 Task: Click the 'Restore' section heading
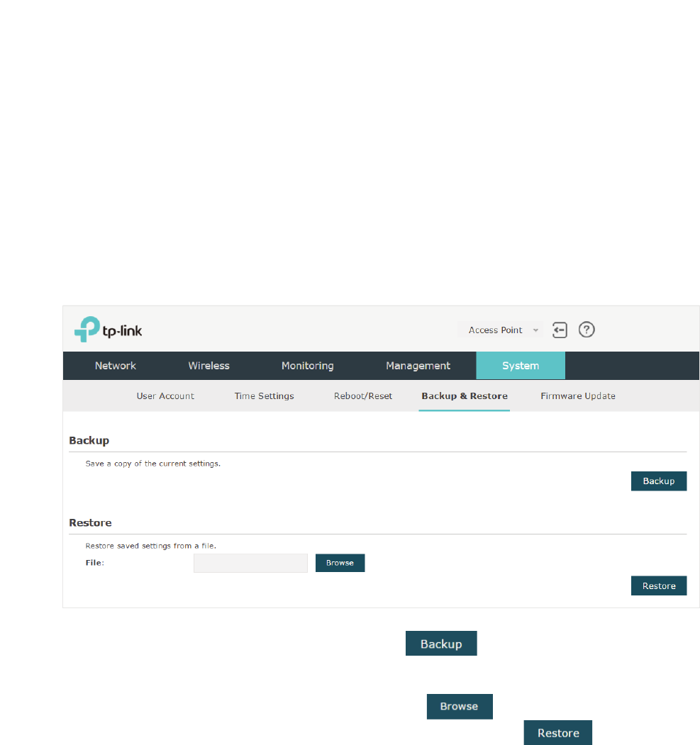coord(90,522)
